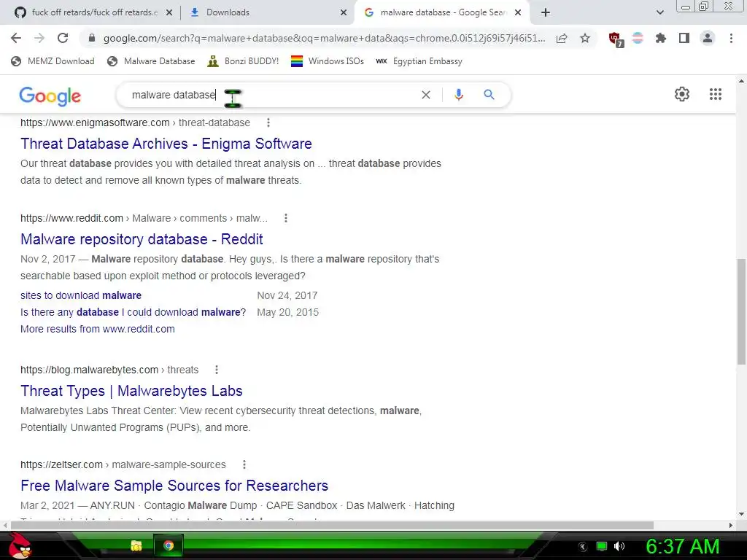
Task: Open 'Is there any database I could download malware?'
Action: [x=133, y=312]
